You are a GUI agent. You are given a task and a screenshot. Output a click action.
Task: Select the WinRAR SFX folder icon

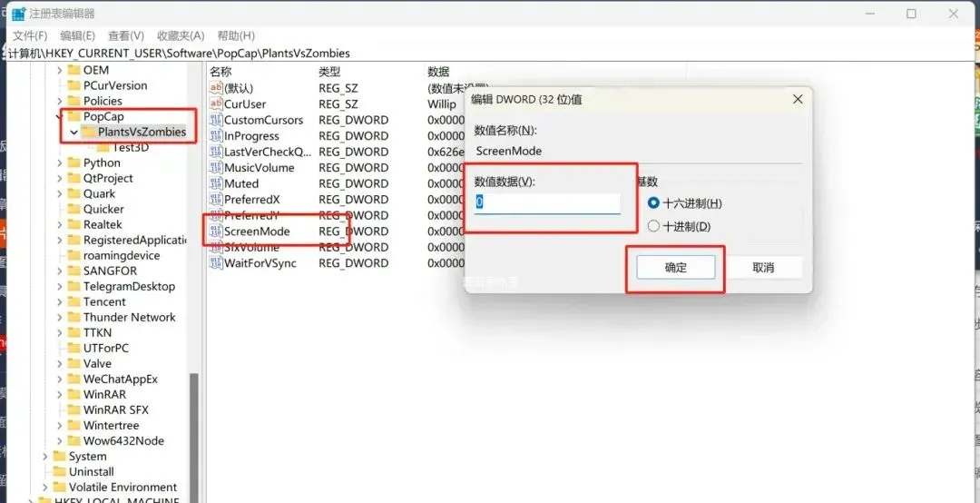point(73,409)
